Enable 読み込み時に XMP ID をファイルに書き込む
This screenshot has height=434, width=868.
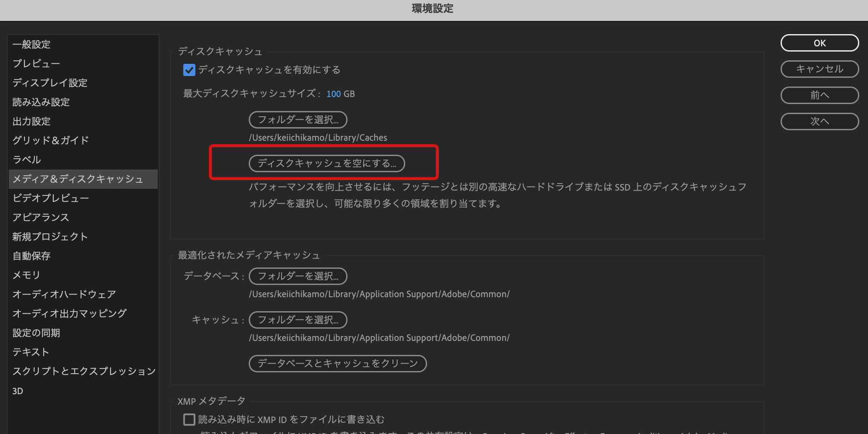pos(189,419)
